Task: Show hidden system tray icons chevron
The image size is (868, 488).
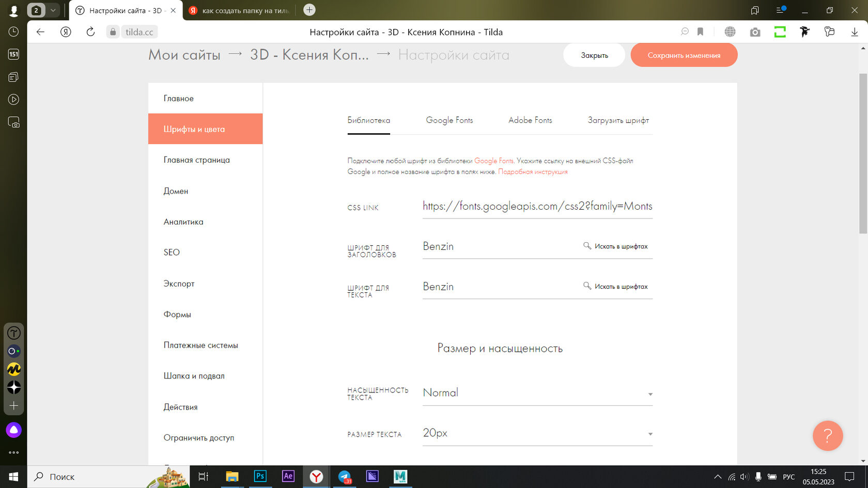Action: pos(718,477)
